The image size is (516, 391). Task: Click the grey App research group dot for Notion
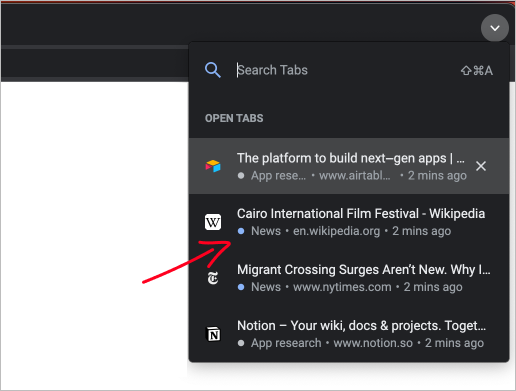[241, 343]
